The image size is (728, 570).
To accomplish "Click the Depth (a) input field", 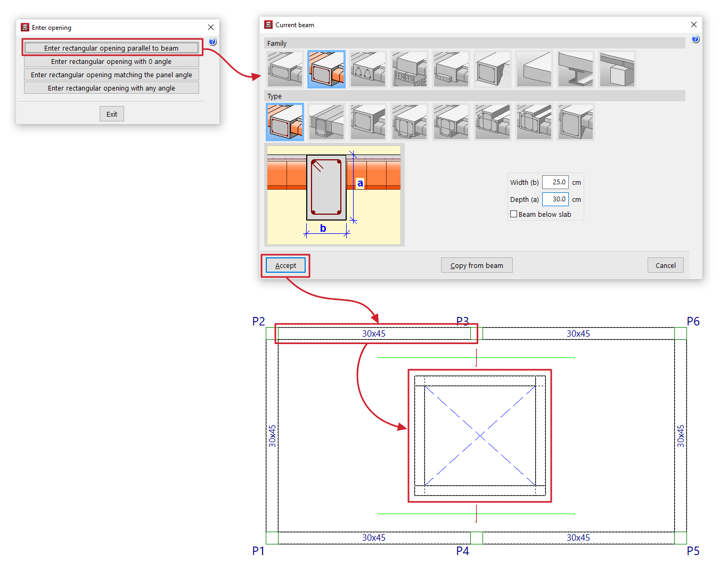I will 555,199.
